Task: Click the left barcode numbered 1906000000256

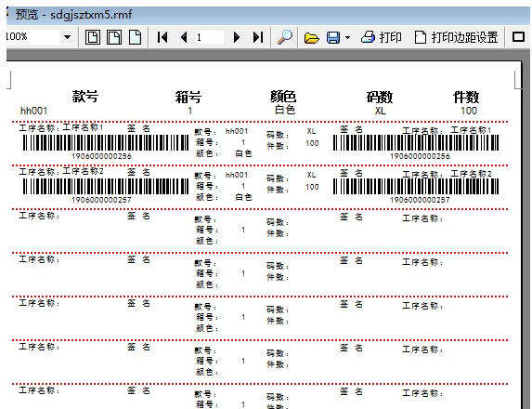Action: [x=106, y=142]
